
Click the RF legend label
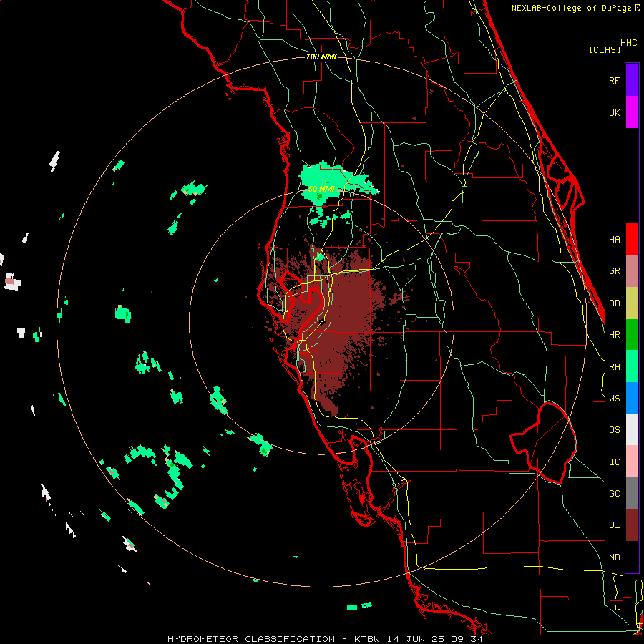click(x=614, y=80)
